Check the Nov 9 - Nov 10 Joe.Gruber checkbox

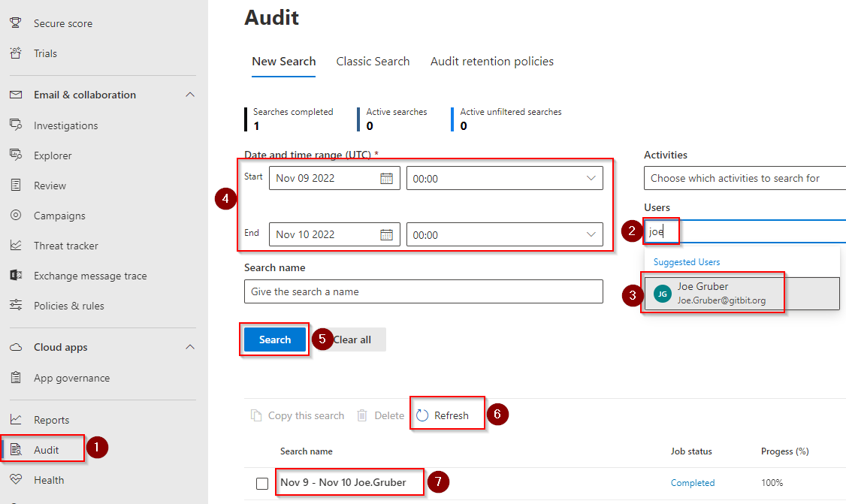tap(262, 483)
